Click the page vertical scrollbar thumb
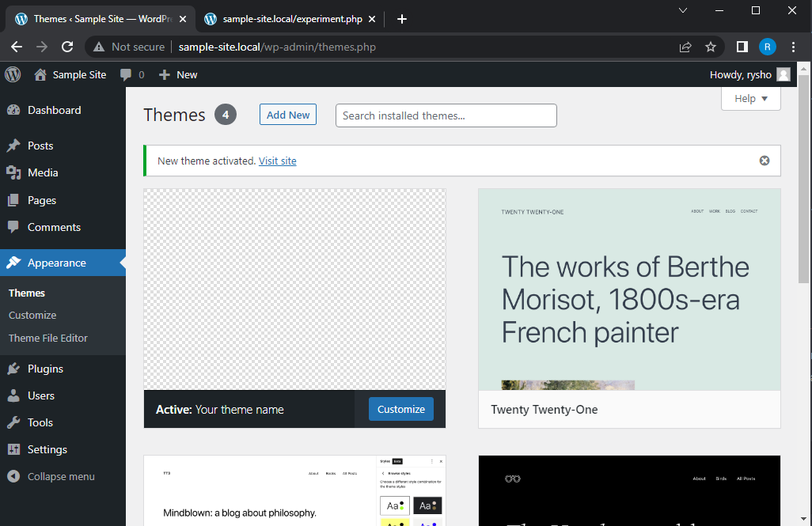This screenshot has height=526, width=812. tap(803, 179)
